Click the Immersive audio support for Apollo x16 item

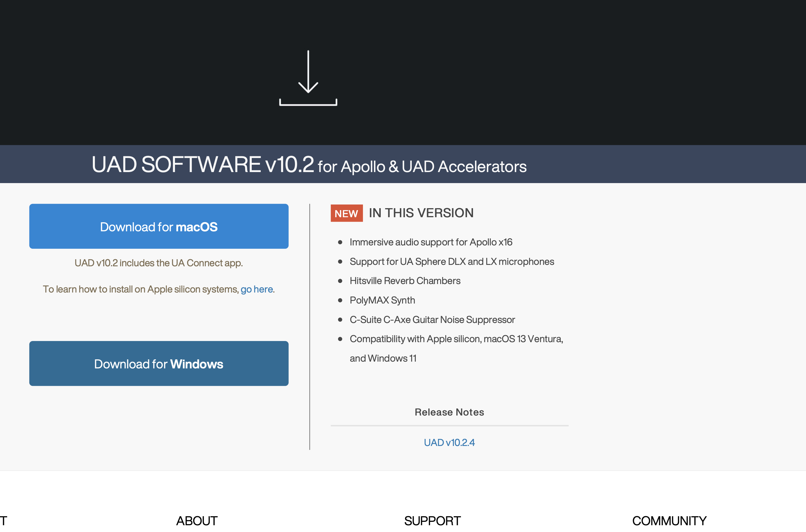[x=431, y=242]
